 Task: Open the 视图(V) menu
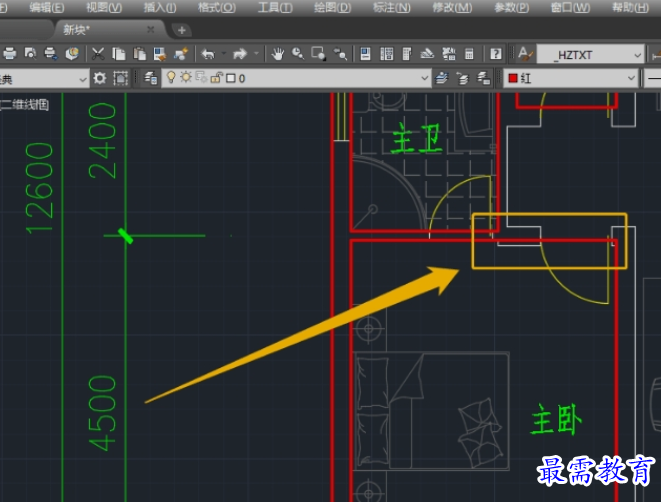[104, 8]
